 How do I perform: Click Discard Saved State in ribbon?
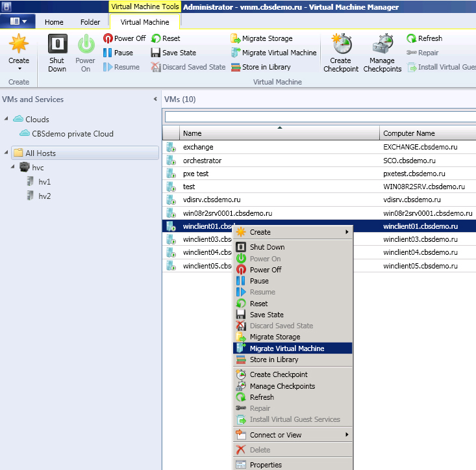point(188,67)
